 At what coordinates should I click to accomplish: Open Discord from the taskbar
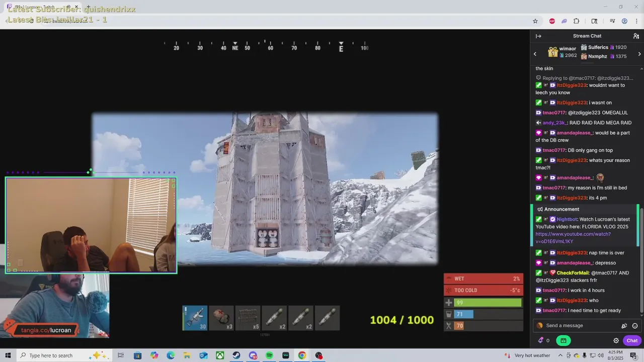pyautogui.click(x=253, y=355)
